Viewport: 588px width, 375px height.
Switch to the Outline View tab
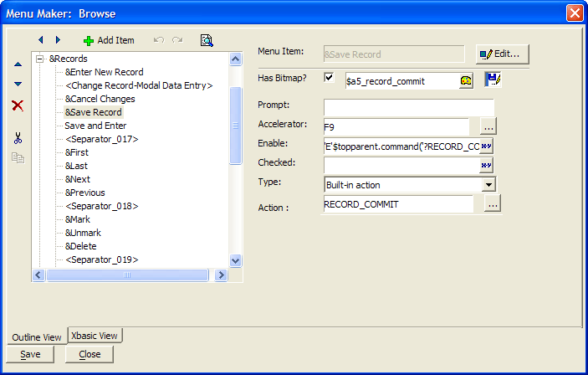pyautogui.click(x=37, y=337)
